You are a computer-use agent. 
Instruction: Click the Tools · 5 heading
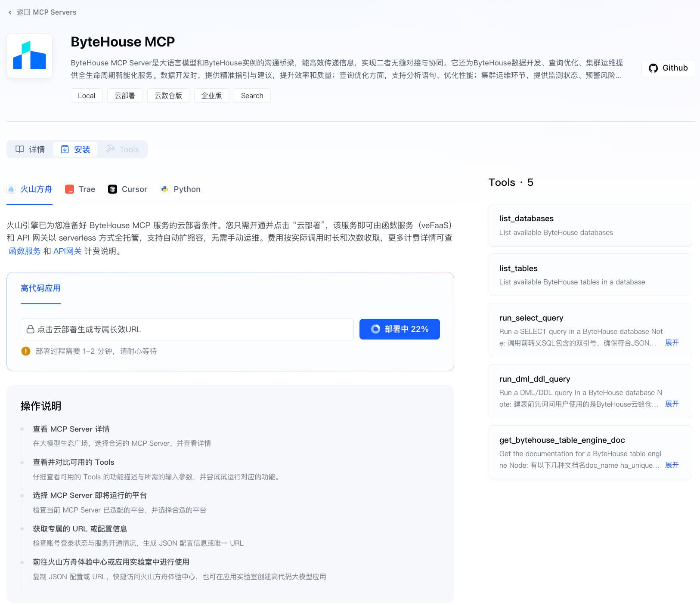point(511,182)
